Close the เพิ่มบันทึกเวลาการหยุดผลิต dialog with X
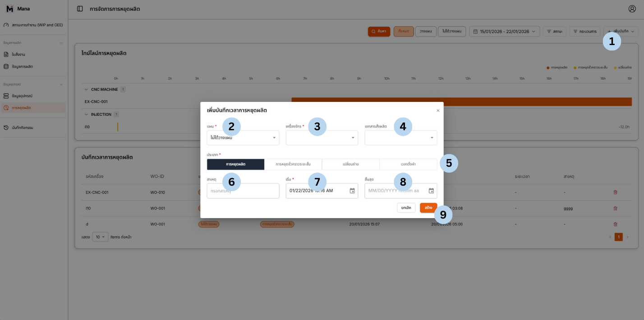The width and height of the screenshot is (644, 320). click(x=437, y=110)
